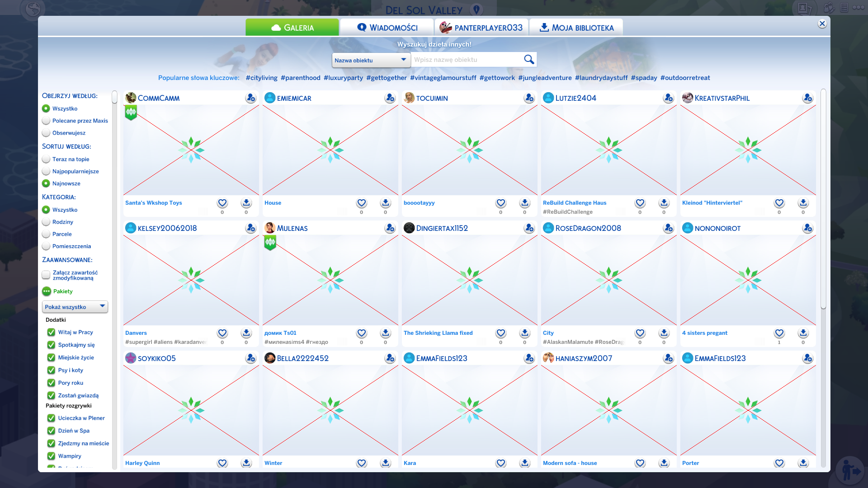Favorite the Santa's Wkshop Toys item
The height and width of the screenshot is (488, 868).
pos(222,203)
